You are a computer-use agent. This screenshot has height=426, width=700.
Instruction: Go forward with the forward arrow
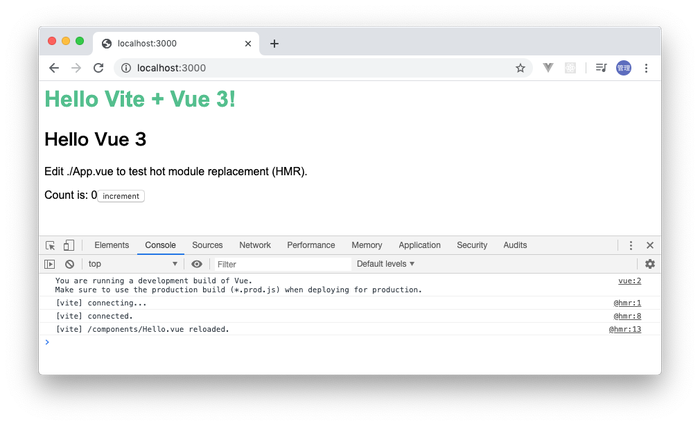click(76, 68)
